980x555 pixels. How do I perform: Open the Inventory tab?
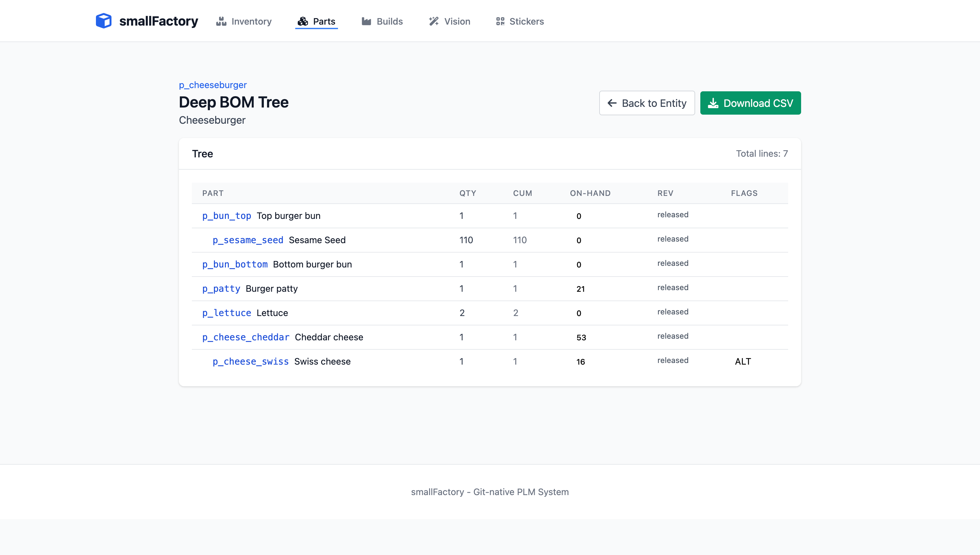[x=251, y=21]
